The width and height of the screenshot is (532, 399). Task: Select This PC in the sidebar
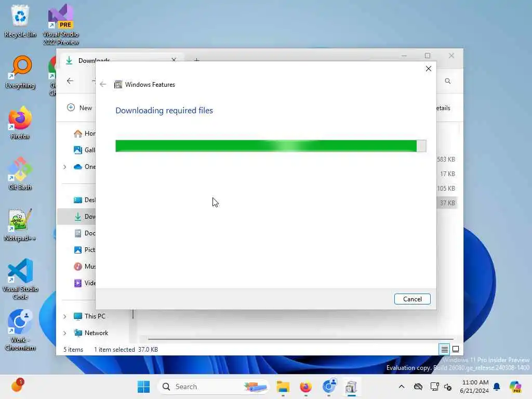click(89, 316)
